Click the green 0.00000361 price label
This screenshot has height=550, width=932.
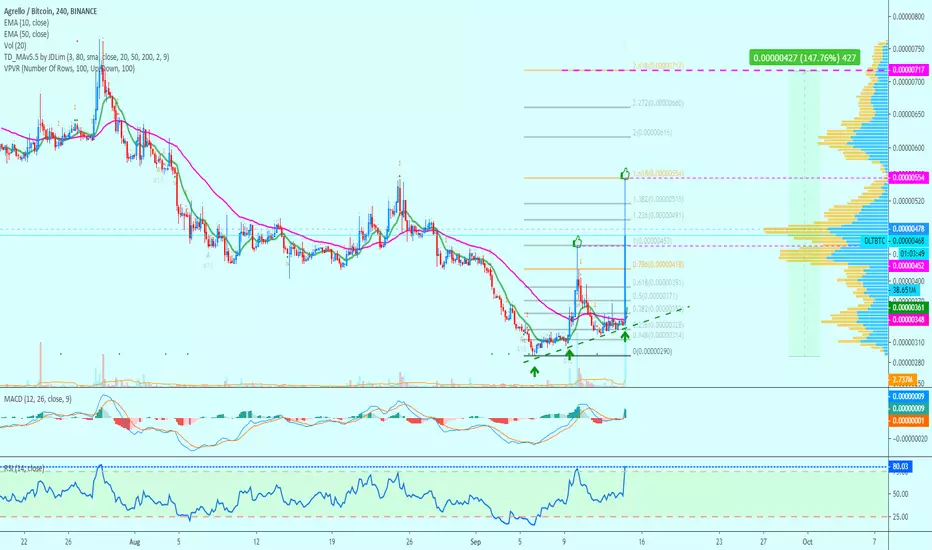coord(908,307)
